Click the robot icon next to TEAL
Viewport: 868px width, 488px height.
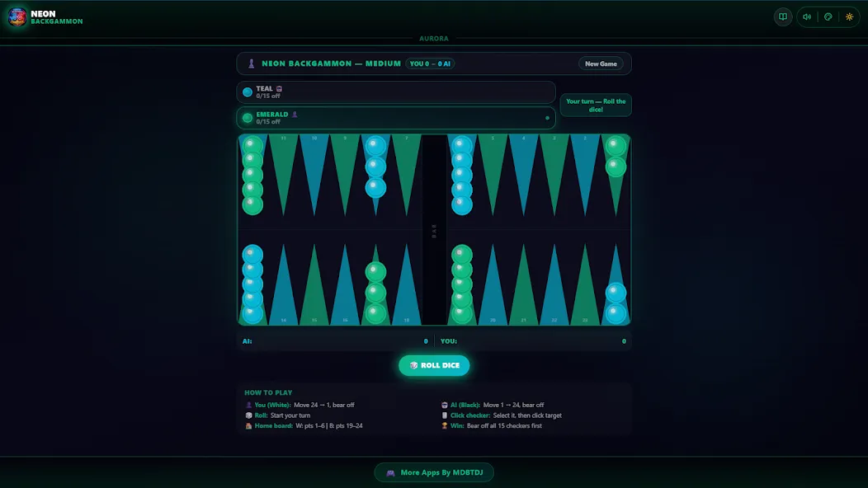coord(279,88)
